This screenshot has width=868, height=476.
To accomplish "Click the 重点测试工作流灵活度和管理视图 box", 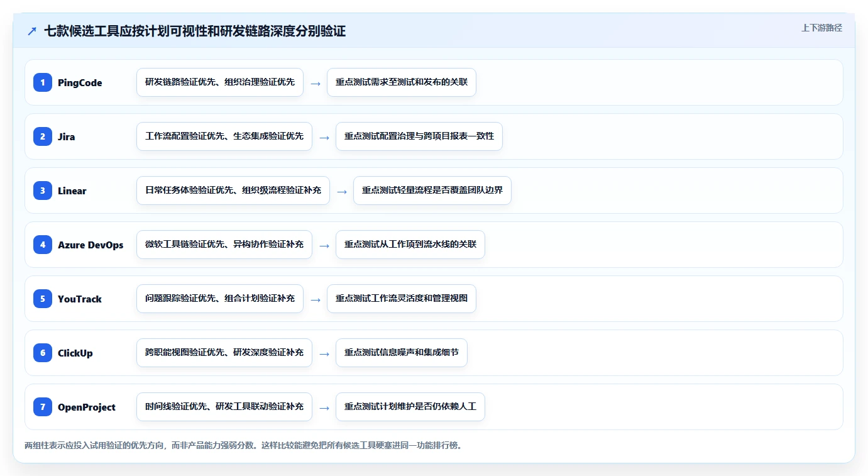I will [x=402, y=299].
